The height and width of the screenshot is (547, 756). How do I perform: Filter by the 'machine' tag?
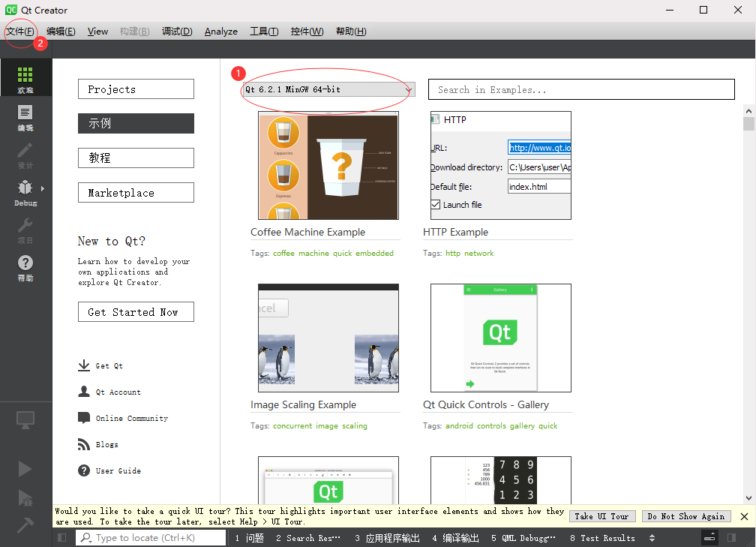(313, 254)
